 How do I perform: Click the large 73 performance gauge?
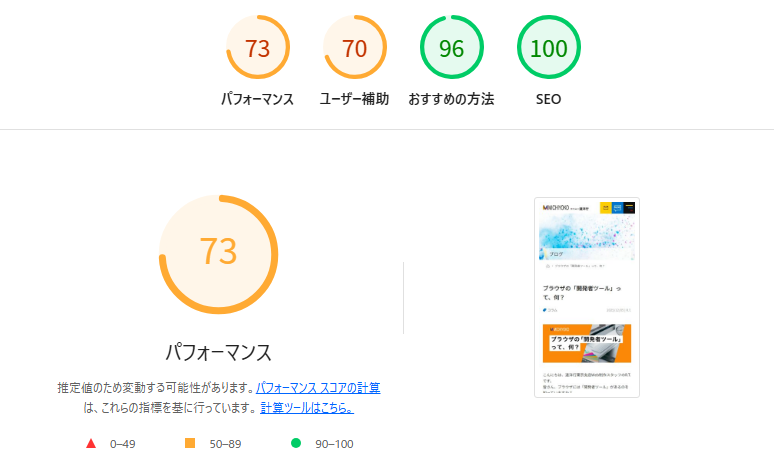218,251
